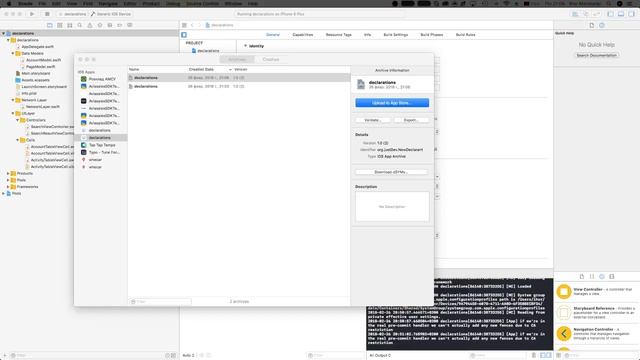Image resolution: width=640 pixels, height=360 pixels.
Task: Toggle the Utilities pane visibility
Action: pos(631,14)
